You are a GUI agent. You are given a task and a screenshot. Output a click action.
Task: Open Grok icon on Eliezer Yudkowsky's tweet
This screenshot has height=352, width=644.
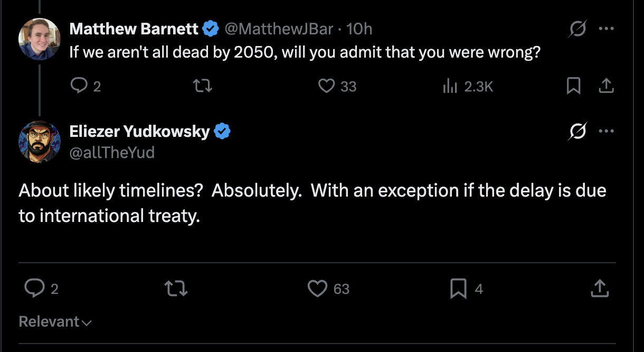[578, 132]
